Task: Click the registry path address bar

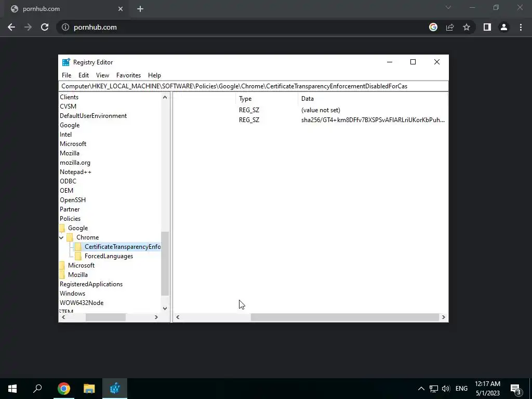Action: 254,86
